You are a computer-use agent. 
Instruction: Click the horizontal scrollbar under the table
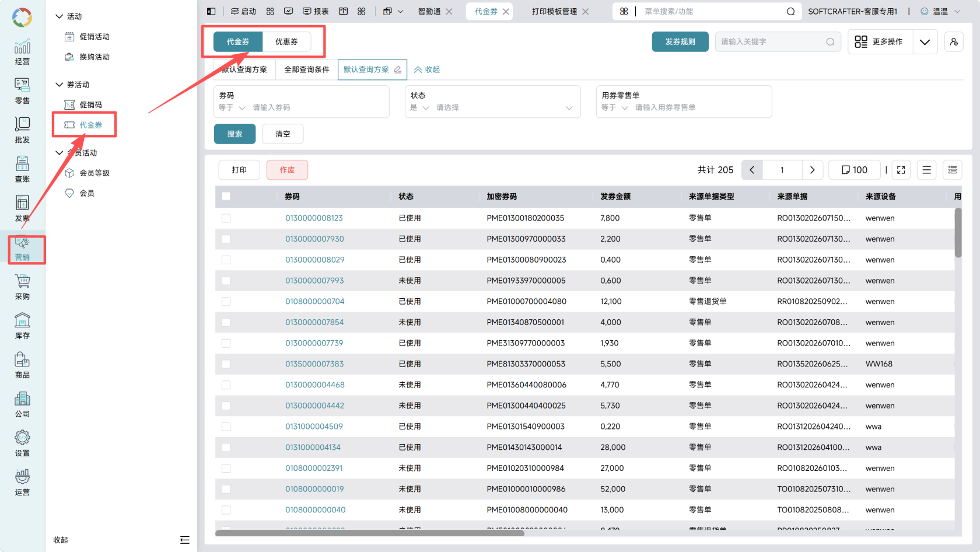pos(370,533)
